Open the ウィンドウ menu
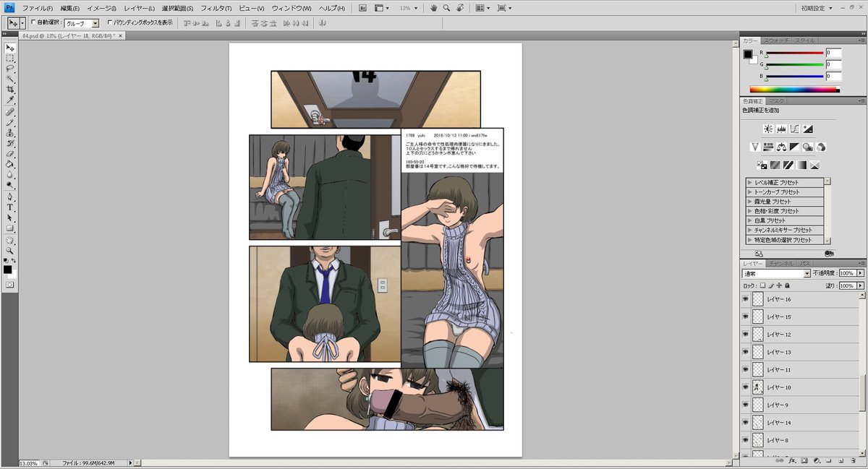The image size is (868, 469). pyautogui.click(x=292, y=8)
